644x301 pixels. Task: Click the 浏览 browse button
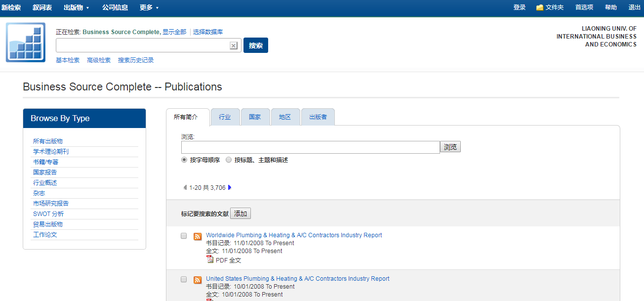point(450,147)
